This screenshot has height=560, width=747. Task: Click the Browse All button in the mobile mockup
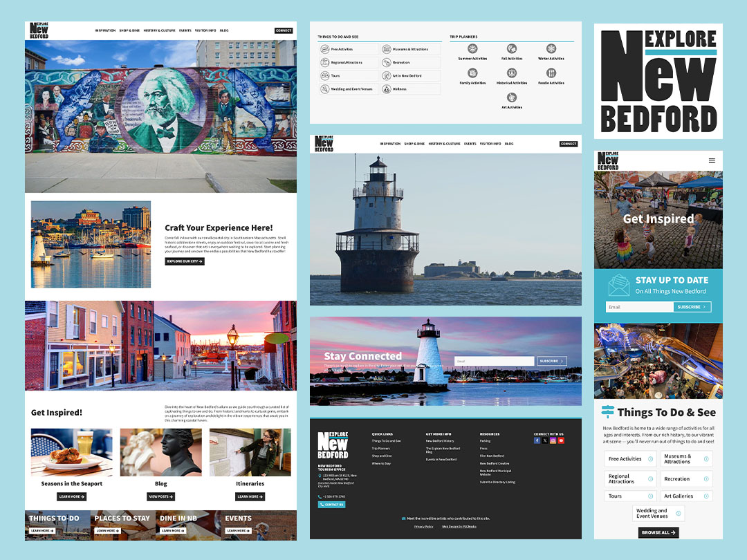pos(658,532)
